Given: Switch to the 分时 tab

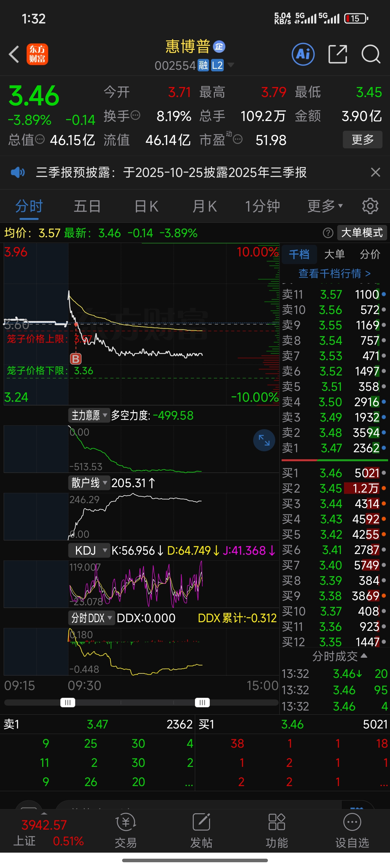Looking at the screenshot, I should pyautogui.click(x=29, y=206).
